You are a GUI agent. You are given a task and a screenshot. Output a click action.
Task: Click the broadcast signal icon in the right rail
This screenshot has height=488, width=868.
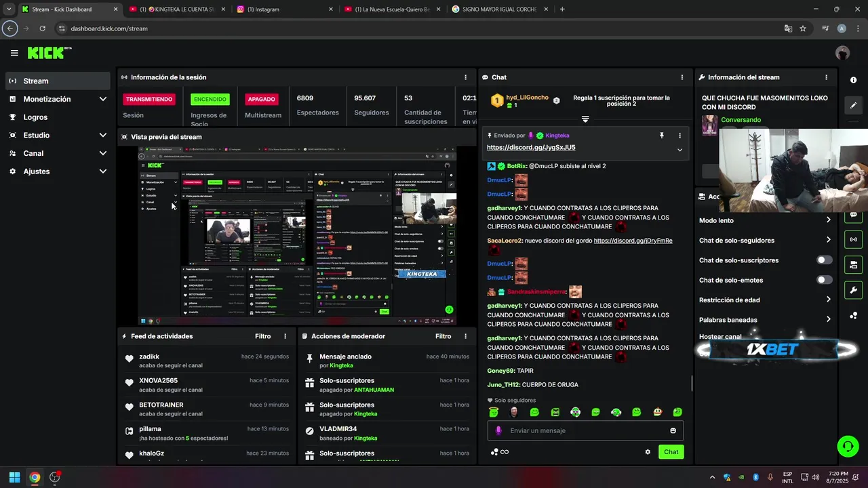click(x=853, y=239)
